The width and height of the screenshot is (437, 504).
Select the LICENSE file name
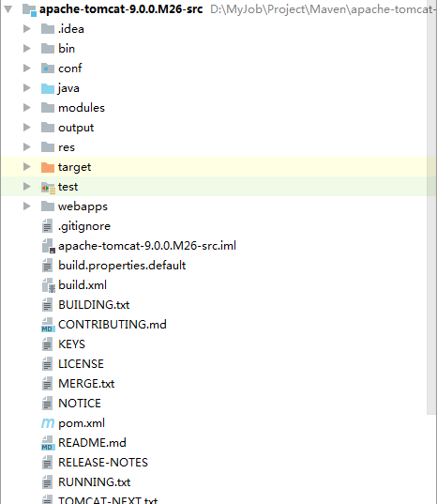click(81, 364)
